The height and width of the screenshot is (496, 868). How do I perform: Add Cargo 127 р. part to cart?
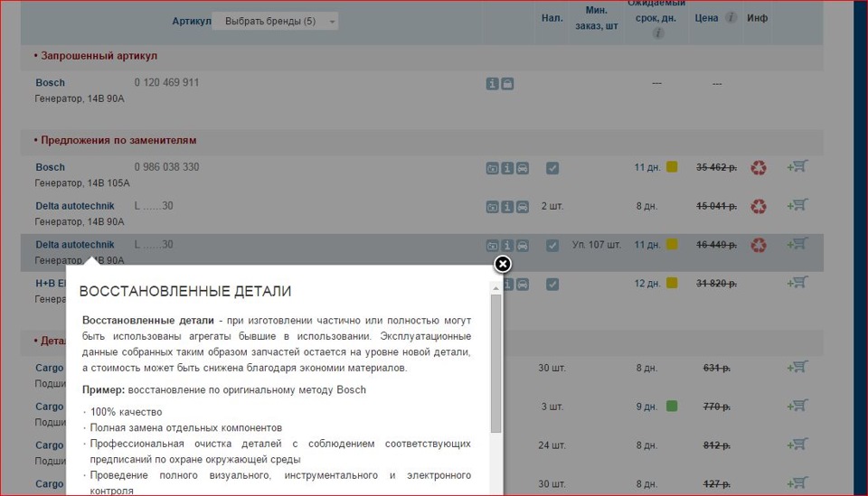[x=797, y=482]
